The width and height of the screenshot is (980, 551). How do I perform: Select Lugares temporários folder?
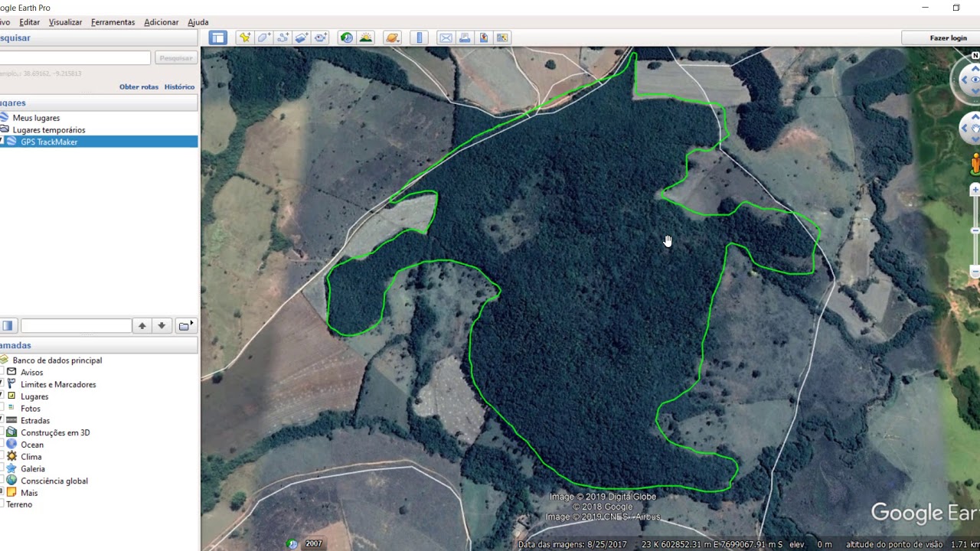[x=49, y=130]
